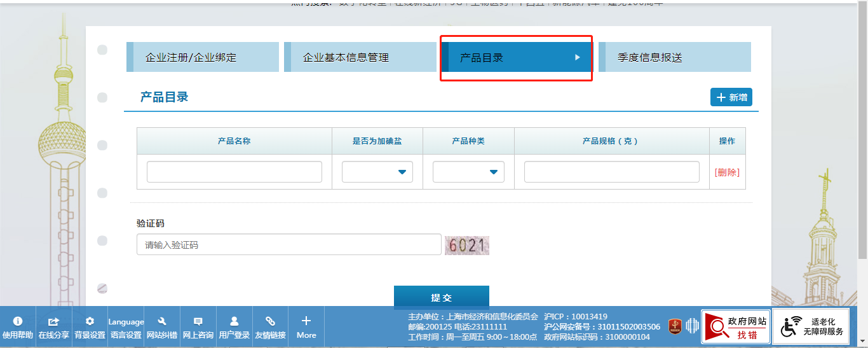
Task: Click the 网站纠错 wrench icon
Action: coord(162,327)
